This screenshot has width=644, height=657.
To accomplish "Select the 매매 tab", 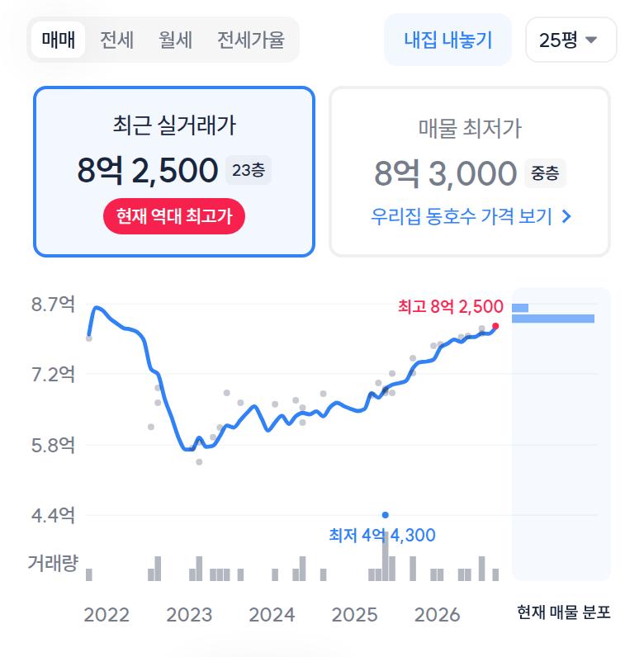I will [59, 40].
